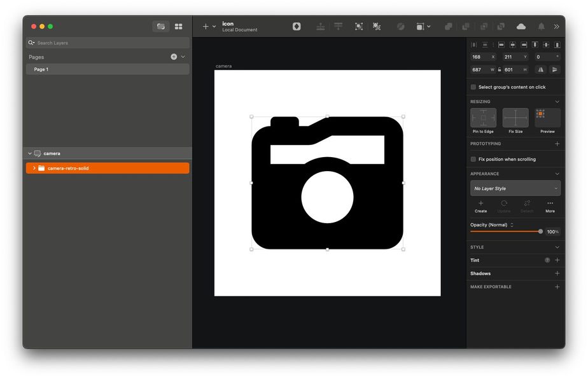The height and width of the screenshot is (379, 588).
Task: Click the Create layer style button
Action: tap(480, 206)
